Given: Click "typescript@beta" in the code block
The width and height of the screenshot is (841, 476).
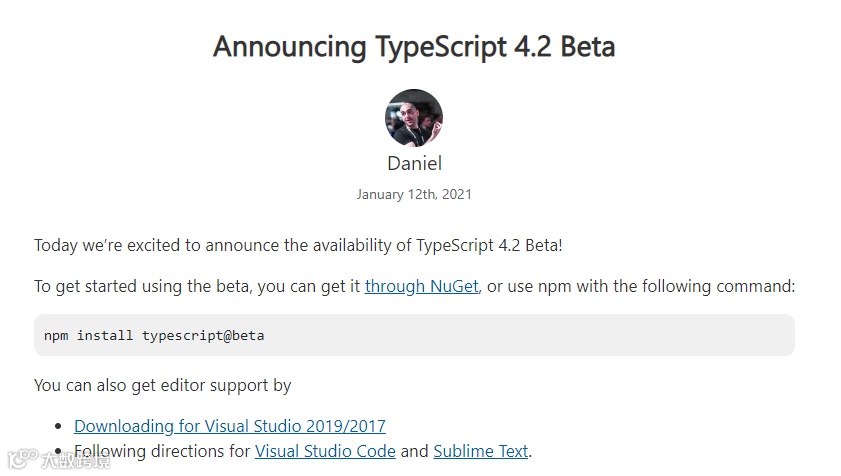Looking at the screenshot, I should [203, 335].
